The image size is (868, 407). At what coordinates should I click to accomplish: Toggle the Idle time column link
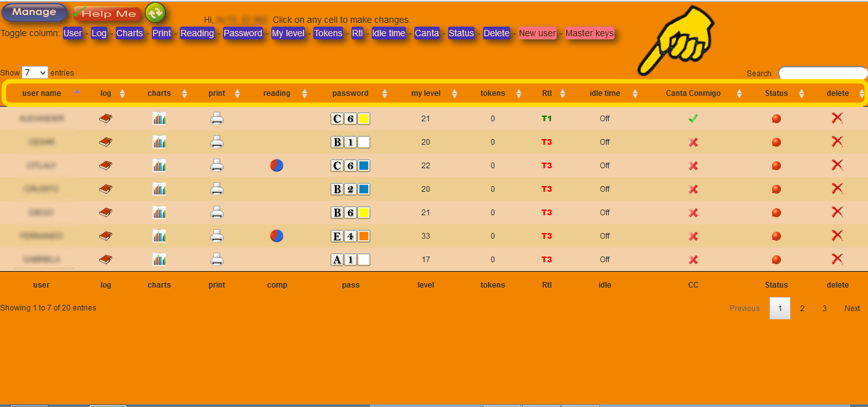point(389,33)
